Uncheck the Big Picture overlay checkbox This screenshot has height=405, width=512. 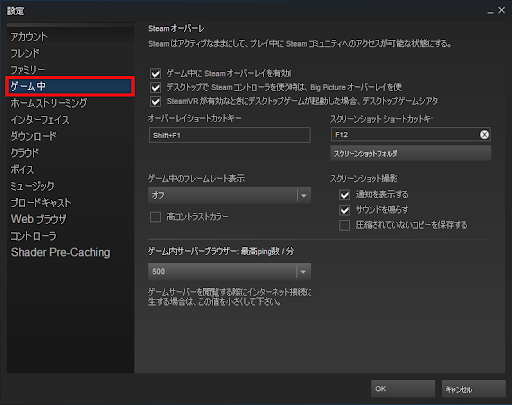tap(156, 87)
